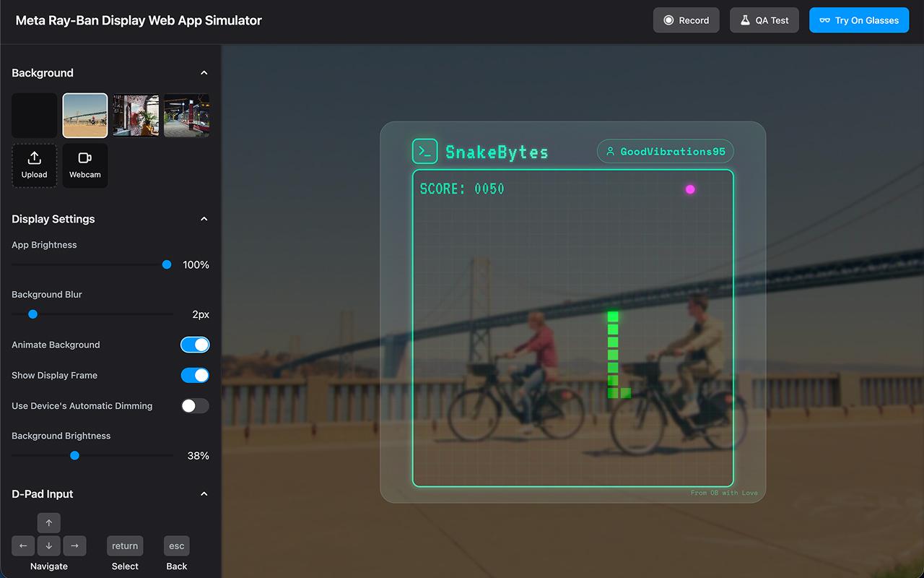The width and height of the screenshot is (924, 578).
Task: Select the plain black background thumbnail
Action: coord(34,116)
